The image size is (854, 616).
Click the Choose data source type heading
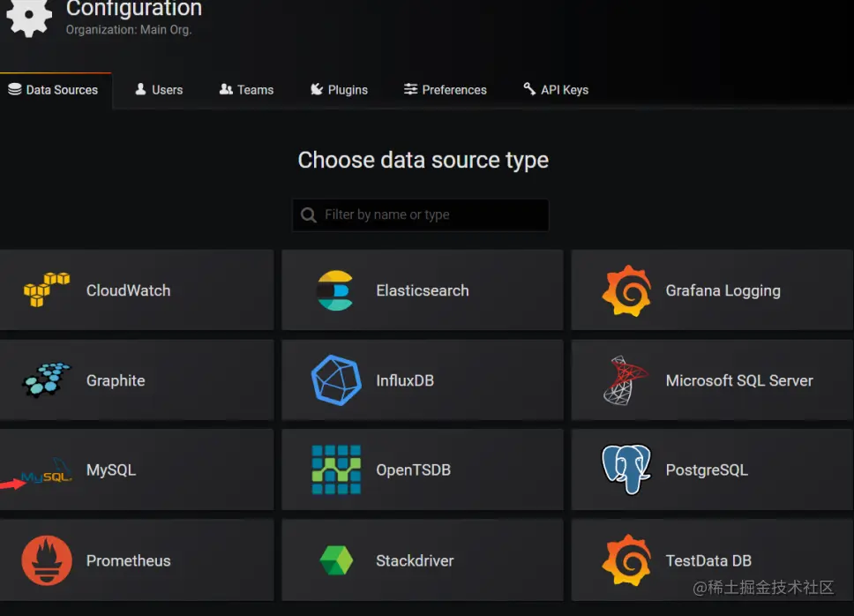point(423,160)
